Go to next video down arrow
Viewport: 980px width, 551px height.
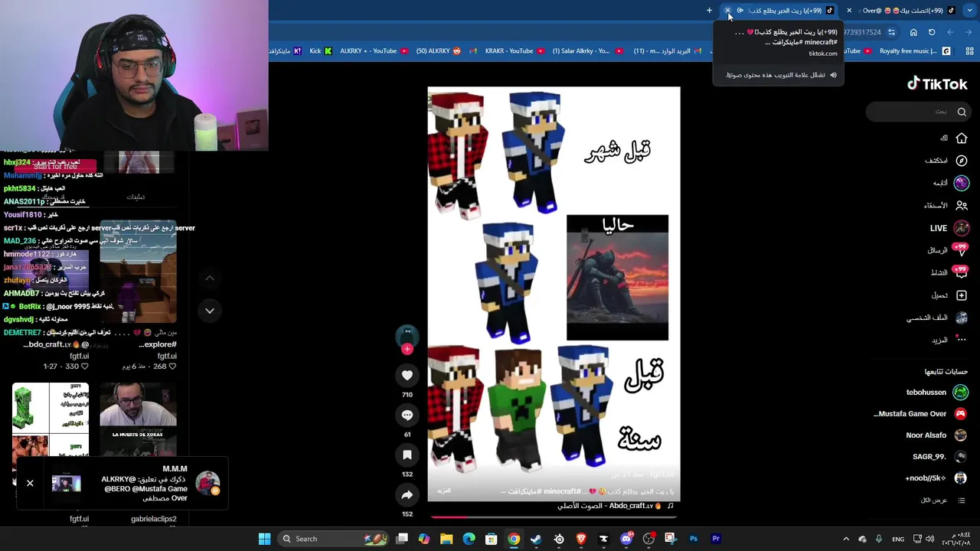coord(210,311)
